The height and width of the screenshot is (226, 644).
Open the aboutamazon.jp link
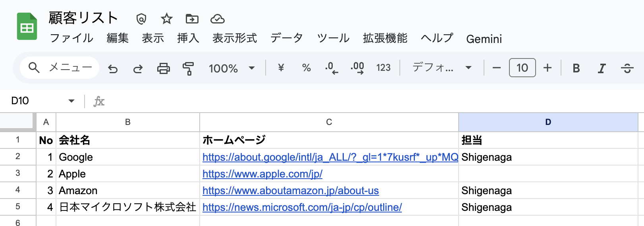point(291,191)
